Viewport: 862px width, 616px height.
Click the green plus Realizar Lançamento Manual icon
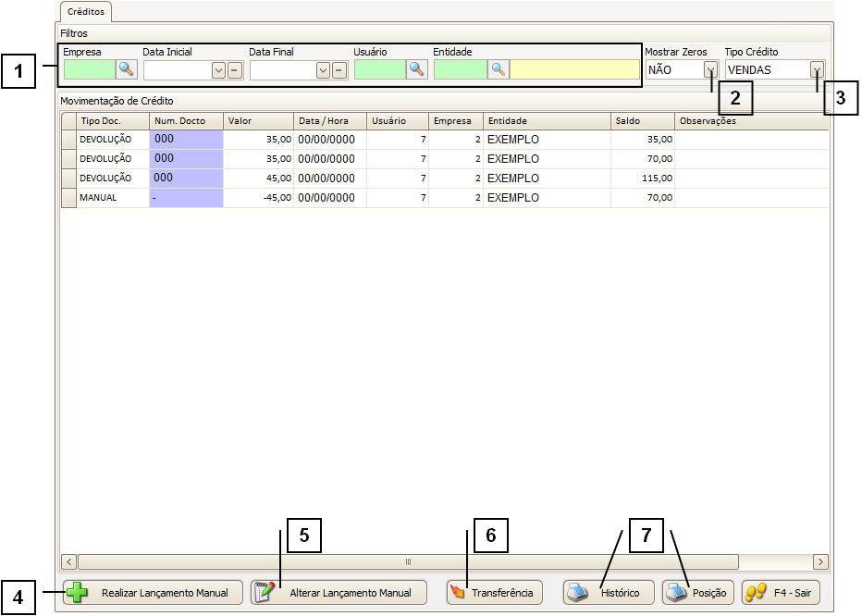pos(80,592)
